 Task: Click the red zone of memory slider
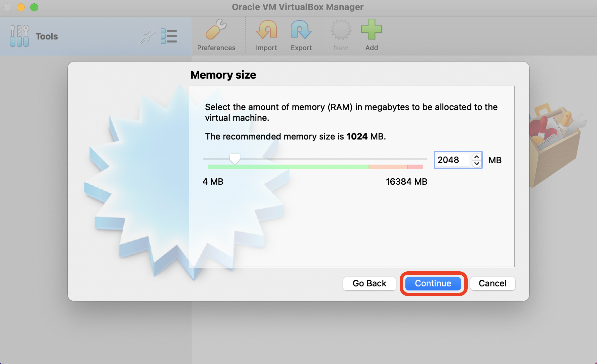click(415, 167)
